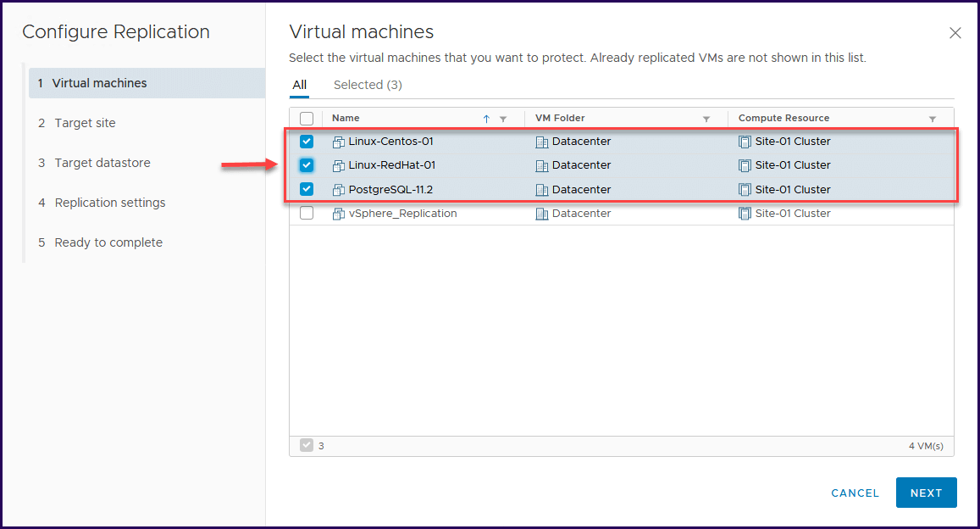980x529 pixels.
Task: Click the VM icon beside PostgreSQL-11.2
Action: click(x=338, y=189)
